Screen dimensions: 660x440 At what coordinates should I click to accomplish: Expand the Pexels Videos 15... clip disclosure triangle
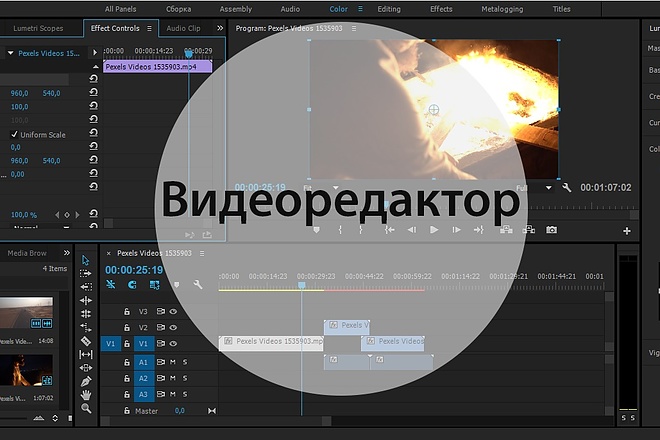(x=11, y=53)
